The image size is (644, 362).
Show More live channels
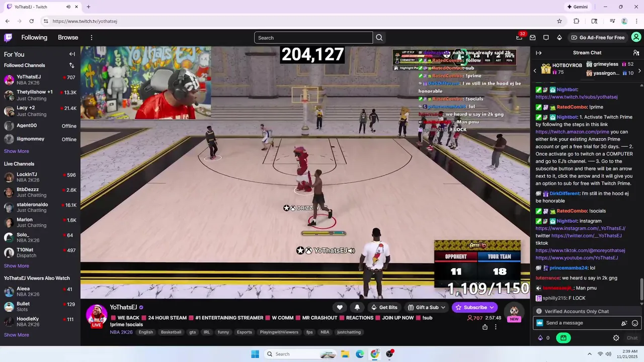tap(17, 266)
